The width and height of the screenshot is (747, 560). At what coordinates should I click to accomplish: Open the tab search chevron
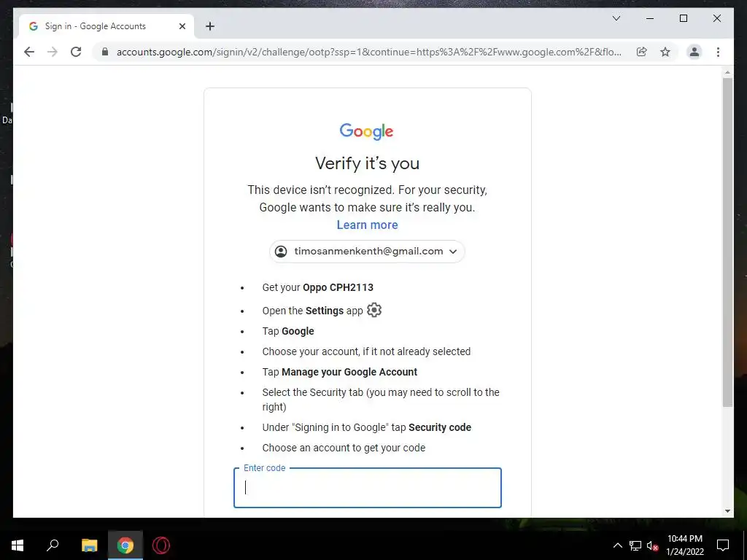[616, 18]
